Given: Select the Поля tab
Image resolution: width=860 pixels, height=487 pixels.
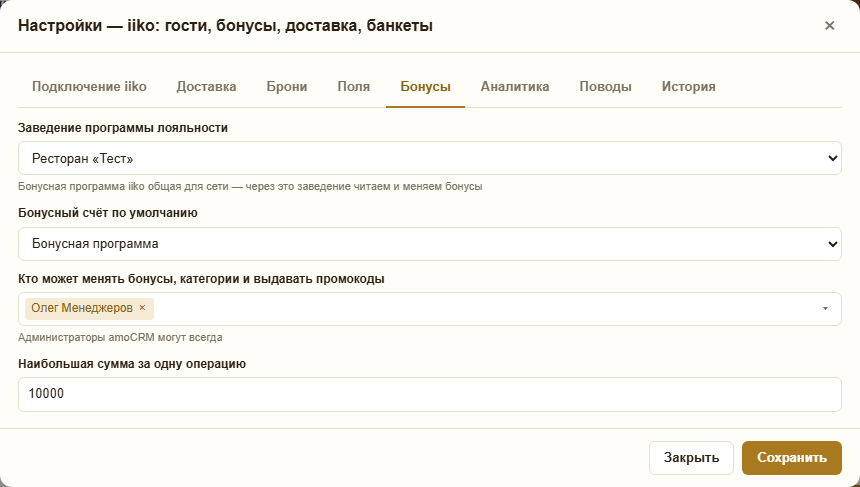Looking at the screenshot, I should [x=354, y=86].
